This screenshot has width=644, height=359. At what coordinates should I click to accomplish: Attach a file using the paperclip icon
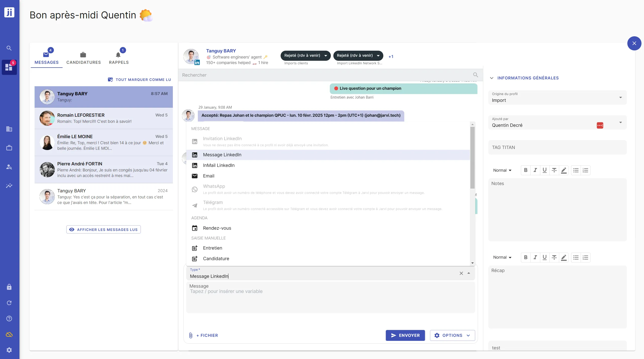(x=191, y=335)
